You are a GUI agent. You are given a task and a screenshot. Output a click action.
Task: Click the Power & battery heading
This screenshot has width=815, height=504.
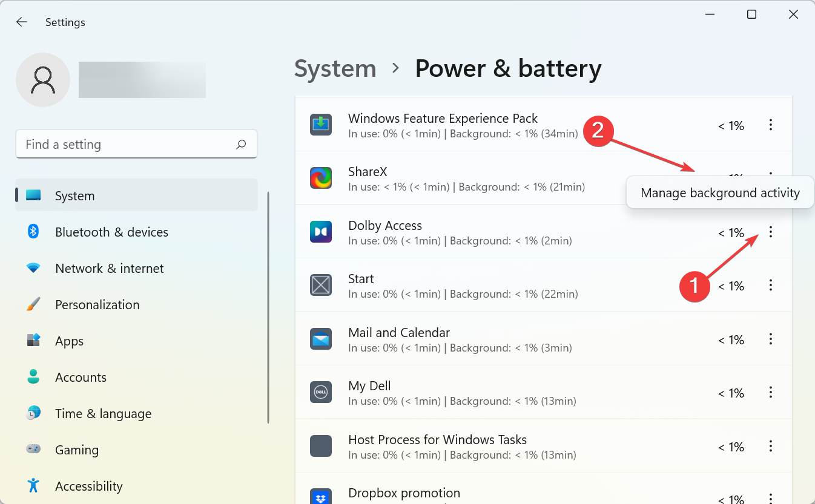pos(508,68)
